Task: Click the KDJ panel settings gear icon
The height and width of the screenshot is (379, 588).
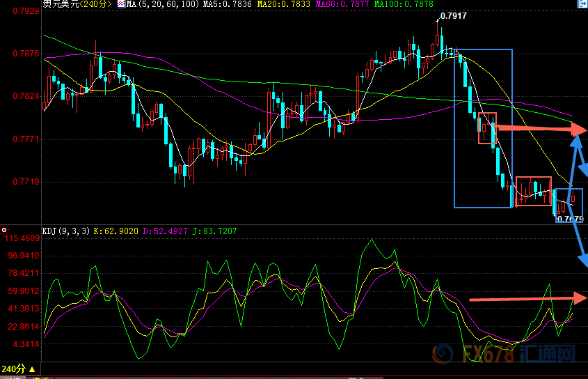Action: pyautogui.click(x=4, y=229)
